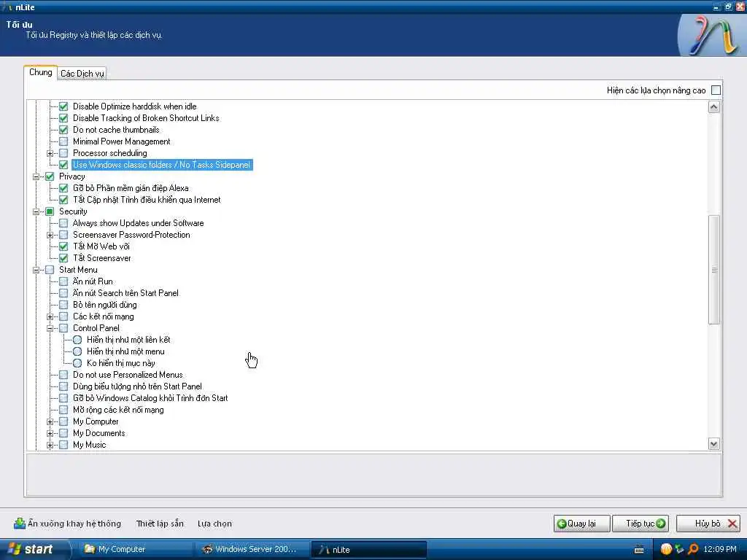The height and width of the screenshot is (560, 747).
Task: Select the Hiển thị như một liên kết radio
Action: click(x=77, y=340)
